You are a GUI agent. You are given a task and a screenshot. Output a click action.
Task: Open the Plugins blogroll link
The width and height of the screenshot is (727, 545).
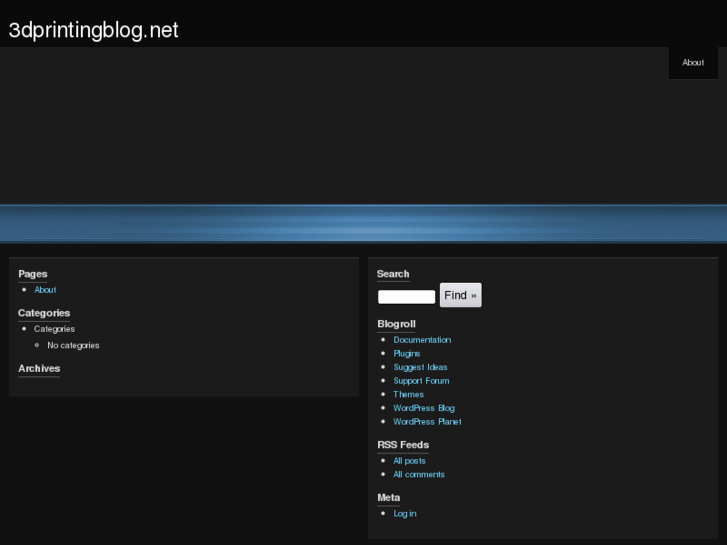coord(407,353)
